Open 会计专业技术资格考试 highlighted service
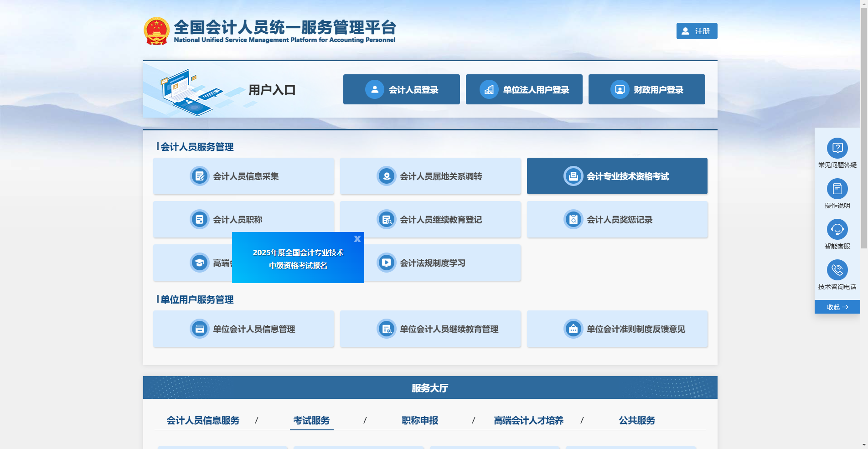868x449 pixels. pos(617,176)
